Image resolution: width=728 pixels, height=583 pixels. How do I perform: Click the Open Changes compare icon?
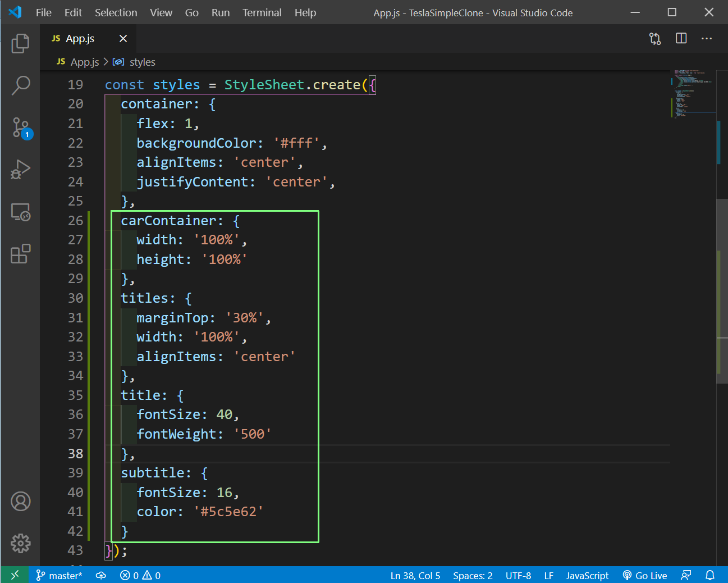click(655, 39)
